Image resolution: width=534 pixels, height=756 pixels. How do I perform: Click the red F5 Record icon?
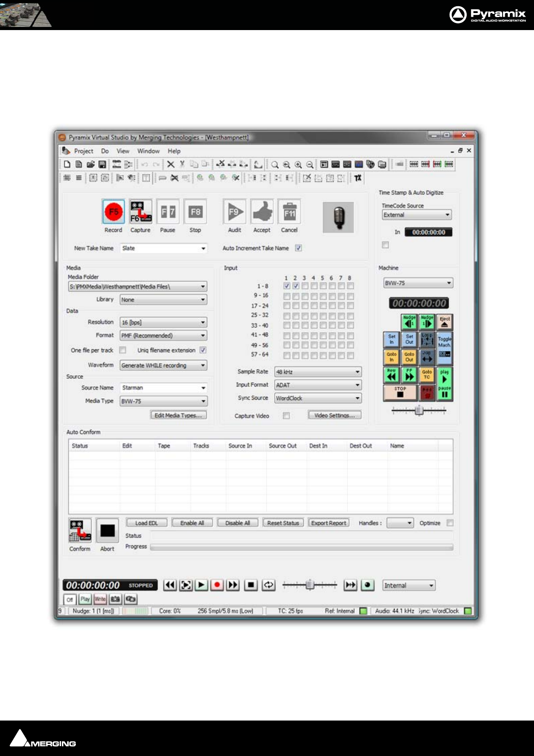point(114,211)
